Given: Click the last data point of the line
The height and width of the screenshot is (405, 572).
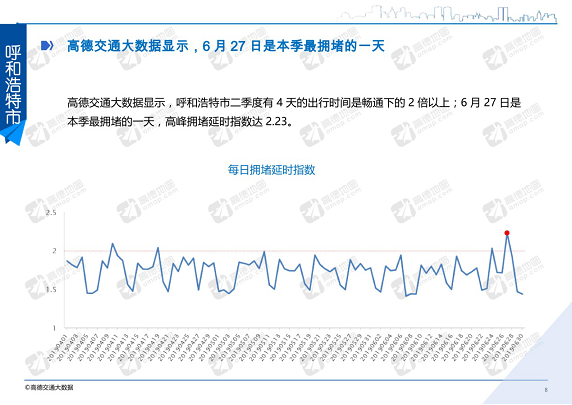Looking at the screenshot, I should coord(522,294).
